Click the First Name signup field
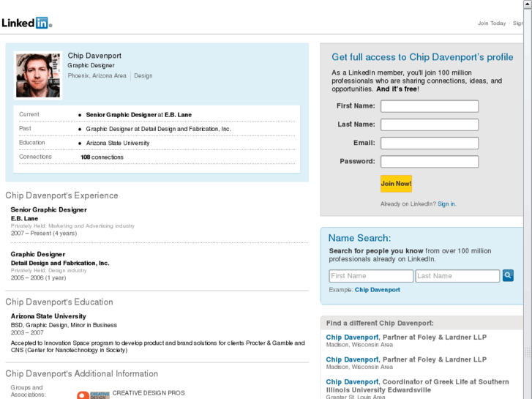The height and width of the screenshot is (399, 532). pos(430,106)
